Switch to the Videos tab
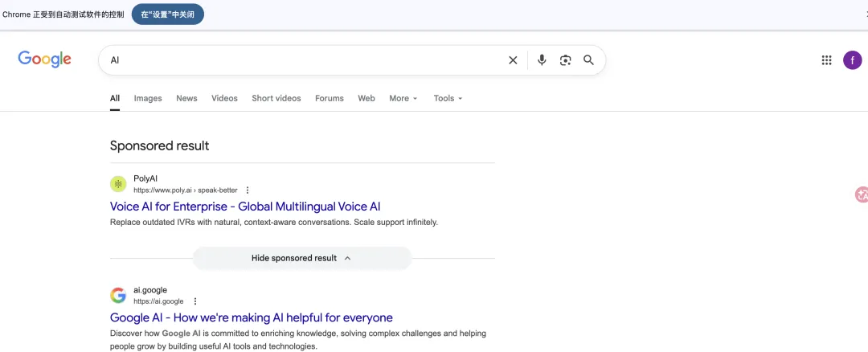The width and height of the screenshot is (868, 352). [x=224, y=98]
